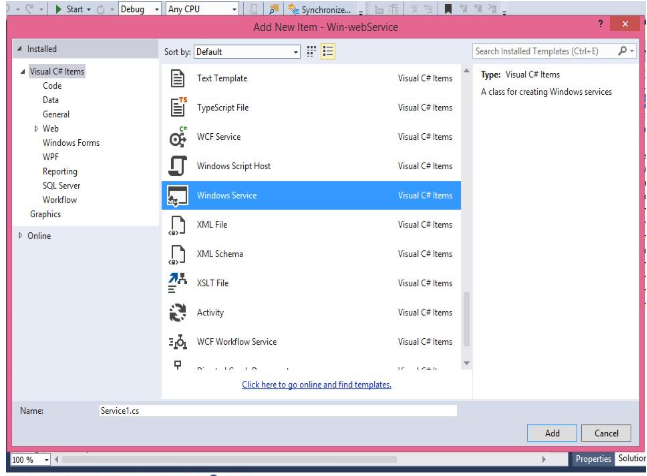
Task: Select the XSLT File label
Action: point(213,283)
